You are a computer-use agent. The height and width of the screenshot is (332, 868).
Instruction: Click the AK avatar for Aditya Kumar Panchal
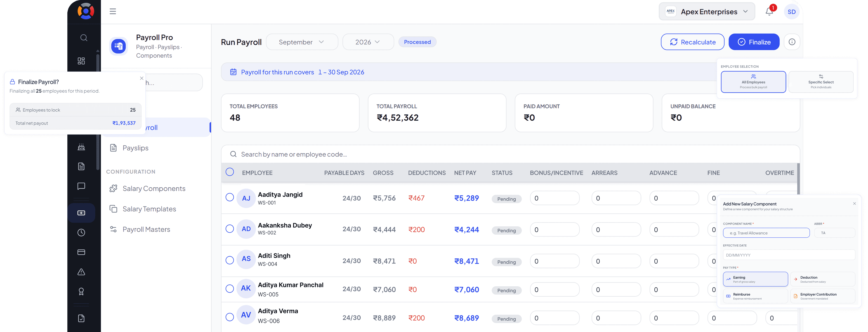click(246, 288)
